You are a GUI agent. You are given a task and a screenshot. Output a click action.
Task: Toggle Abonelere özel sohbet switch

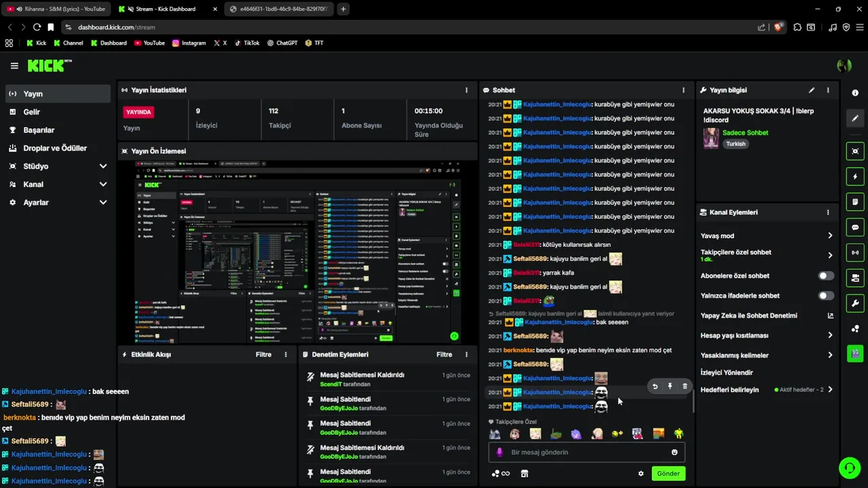coord(826,276)
